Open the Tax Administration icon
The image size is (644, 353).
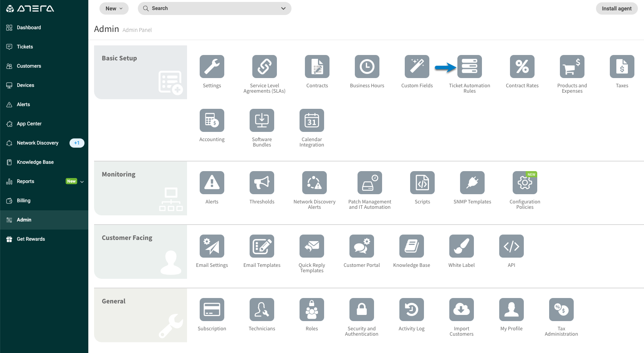pyautogui.click(x=561, y=310)
